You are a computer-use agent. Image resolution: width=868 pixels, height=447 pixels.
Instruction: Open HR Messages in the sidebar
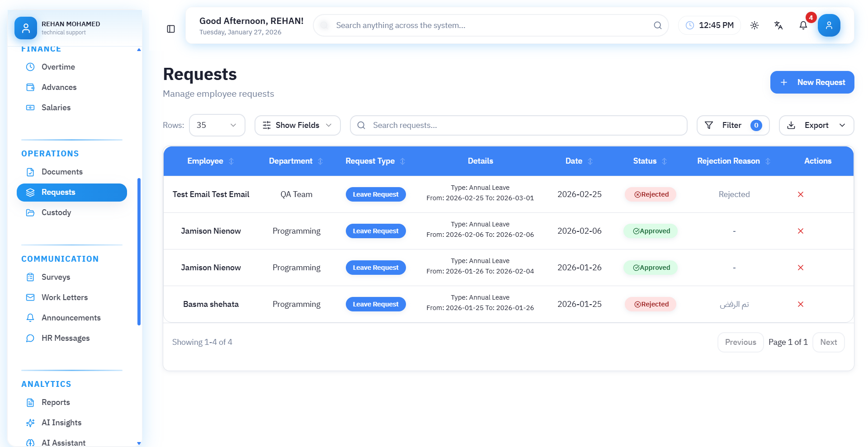(65, 338)
